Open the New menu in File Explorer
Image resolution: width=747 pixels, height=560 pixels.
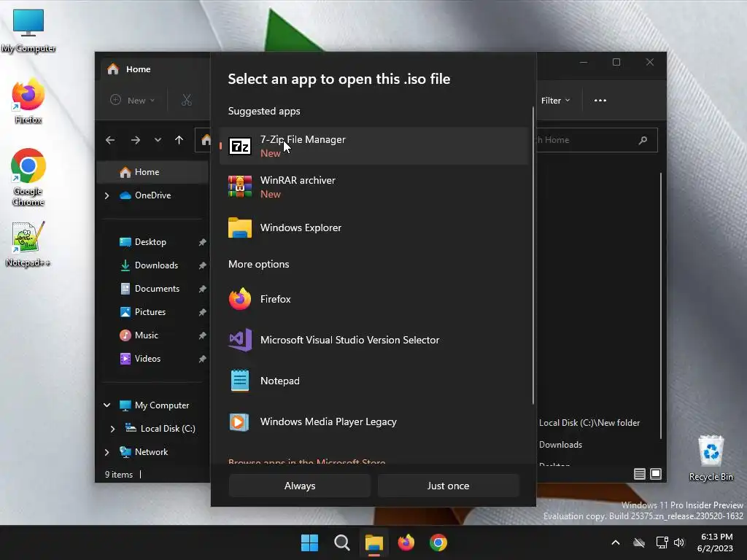(x=133, y=101)
